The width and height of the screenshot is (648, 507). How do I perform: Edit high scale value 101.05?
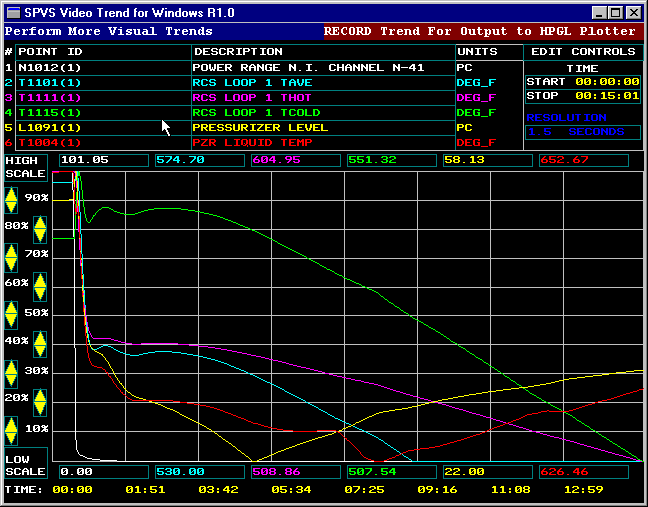(x=104, y=160)
